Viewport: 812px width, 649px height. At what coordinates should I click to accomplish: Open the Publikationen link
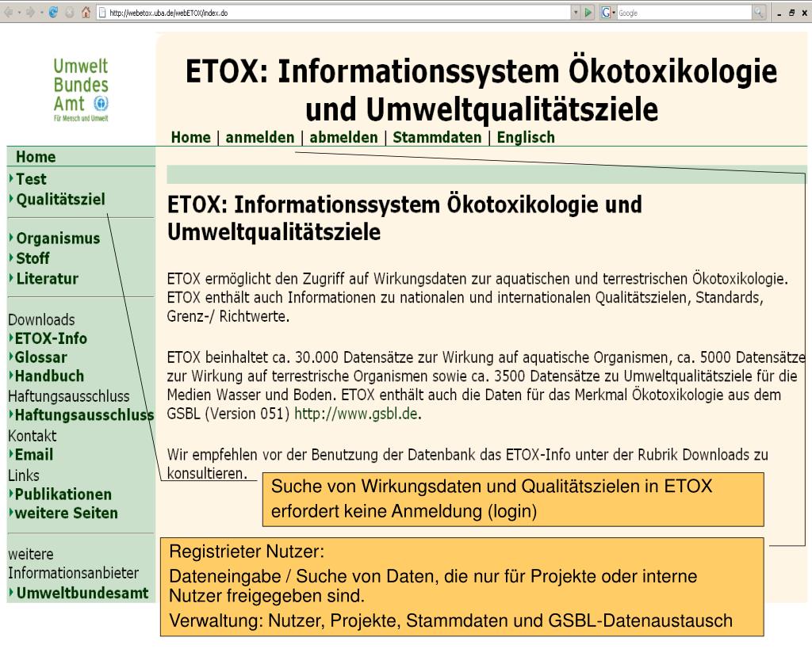click(x=63, y=494)
